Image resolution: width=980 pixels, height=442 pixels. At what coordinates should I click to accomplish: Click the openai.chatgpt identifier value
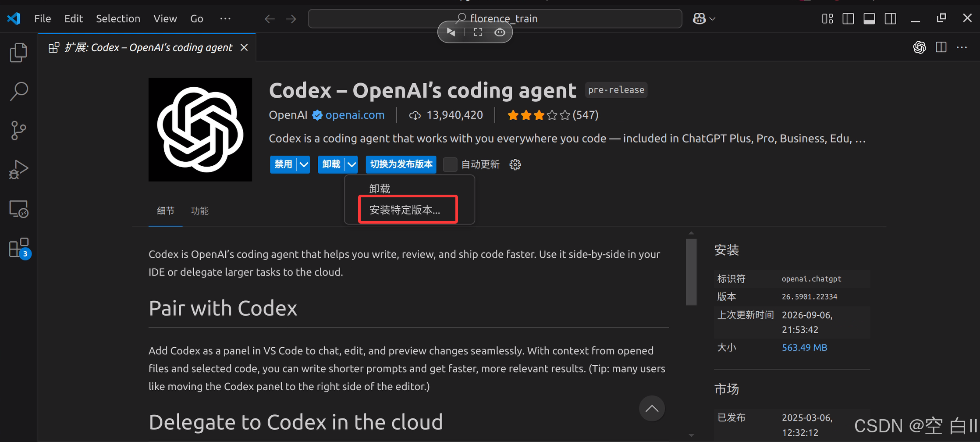pyautogui.click(x=812, y=279)
